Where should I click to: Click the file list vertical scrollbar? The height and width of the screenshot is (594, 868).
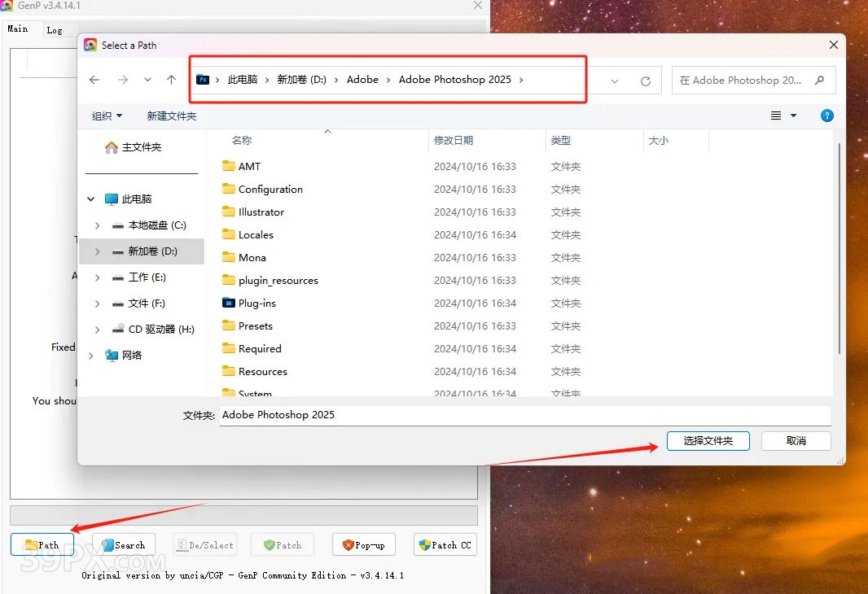[840, 249]
